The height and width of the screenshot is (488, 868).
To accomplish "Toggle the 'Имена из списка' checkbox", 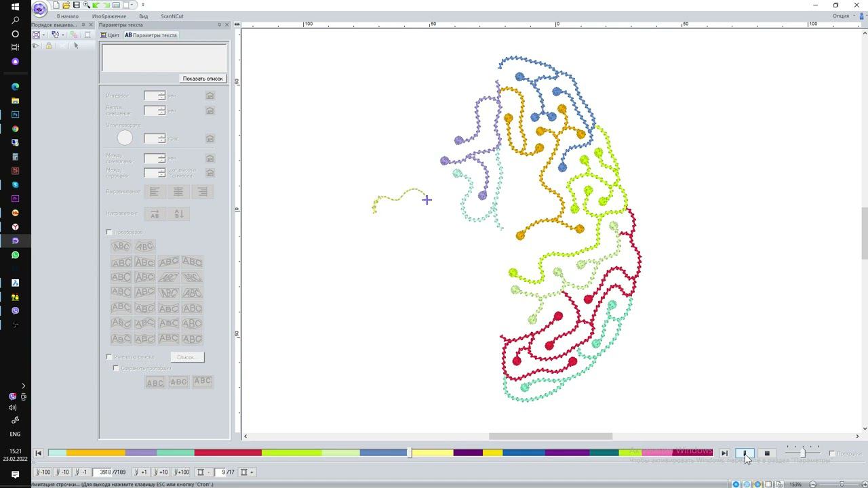I will coord(109,357).
